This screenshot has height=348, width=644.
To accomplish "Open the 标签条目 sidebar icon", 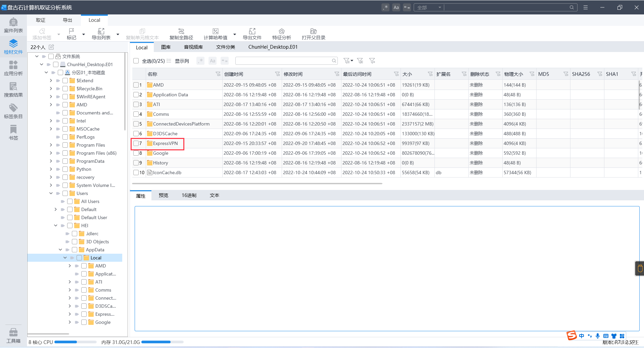I will coord(13,111).
